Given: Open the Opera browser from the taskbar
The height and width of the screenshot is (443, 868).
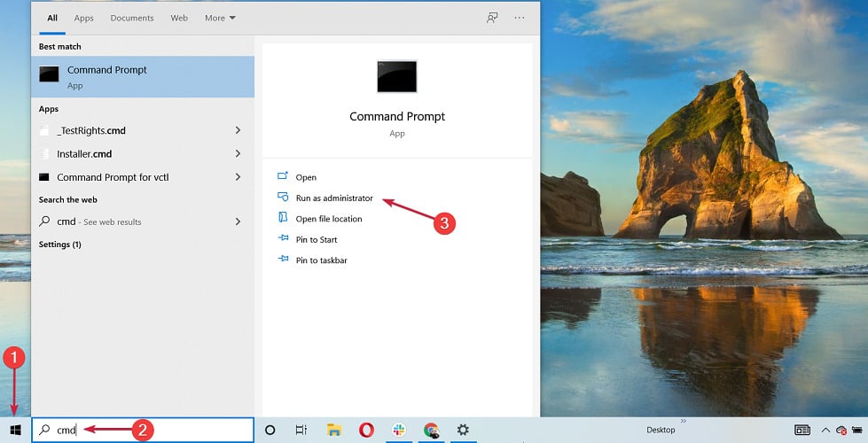Looking at the screenshot, I should [x=367, y=430].
